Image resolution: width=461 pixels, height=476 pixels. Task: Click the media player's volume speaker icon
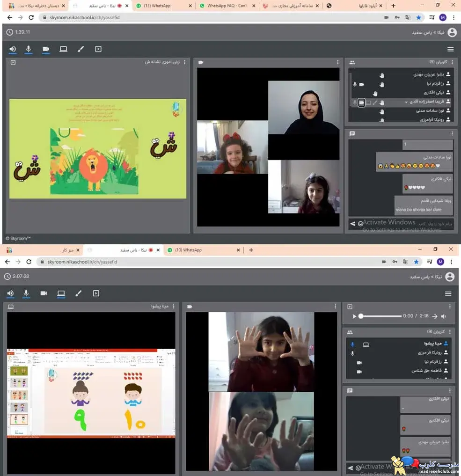point(444,316)
